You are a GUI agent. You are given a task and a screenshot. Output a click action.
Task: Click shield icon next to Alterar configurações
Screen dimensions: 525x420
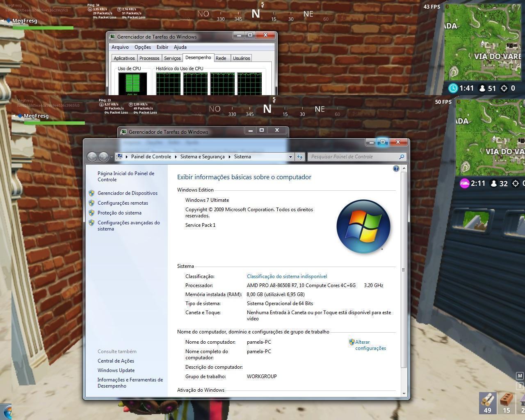(352, 342)
